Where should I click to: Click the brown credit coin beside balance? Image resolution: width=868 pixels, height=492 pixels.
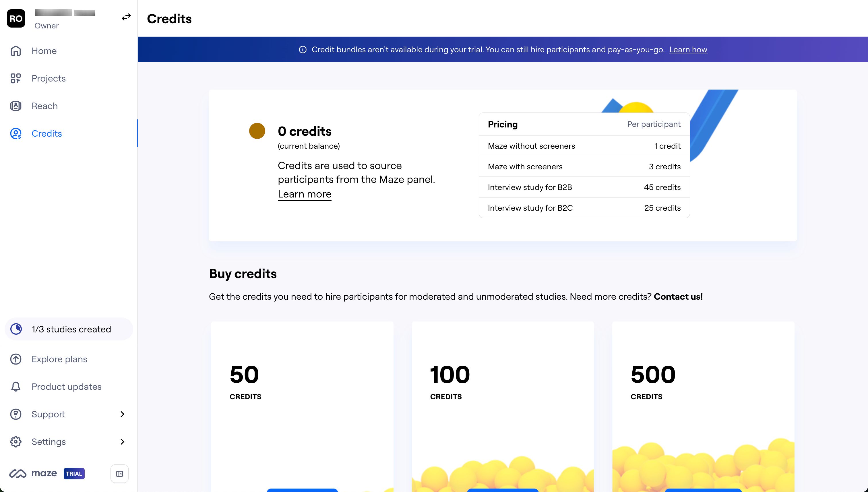(x=257, y=131)
